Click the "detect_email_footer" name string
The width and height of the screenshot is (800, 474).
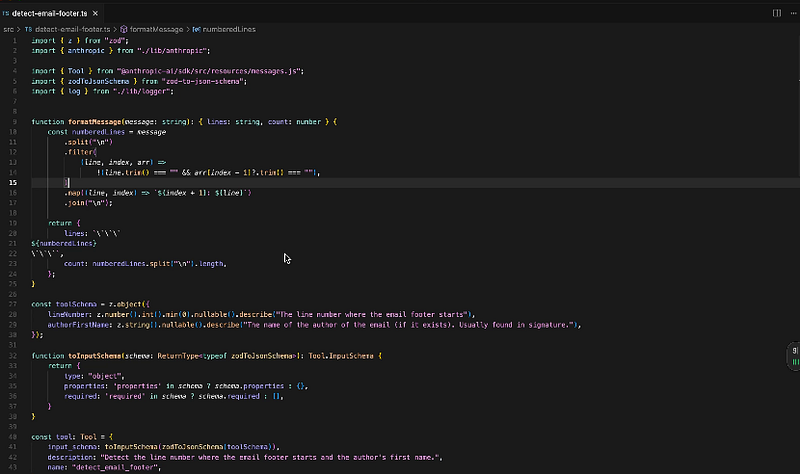tap(115, 467)
